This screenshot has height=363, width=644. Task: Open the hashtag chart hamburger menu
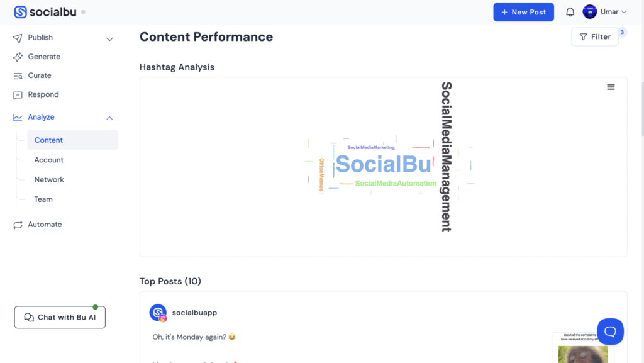[x=611, y=87]
